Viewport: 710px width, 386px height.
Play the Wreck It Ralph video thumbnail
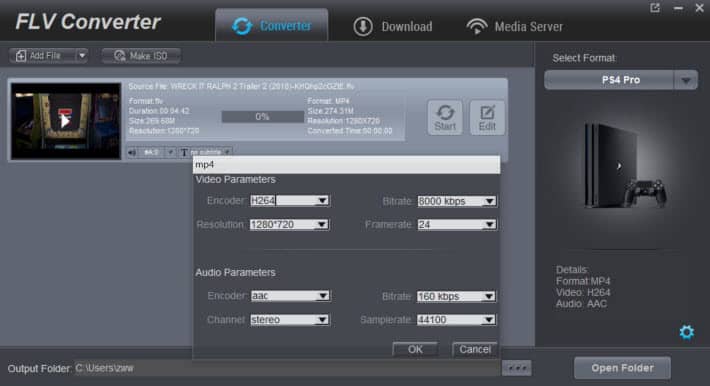66,121
